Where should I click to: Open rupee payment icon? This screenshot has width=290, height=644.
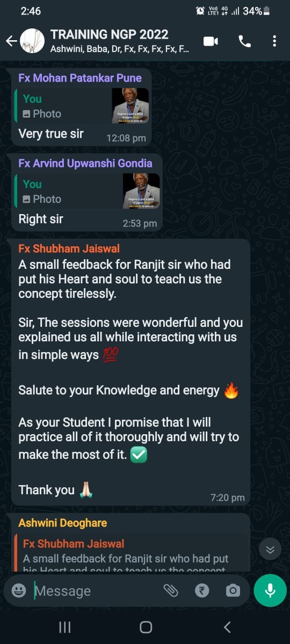pyautogui.click(x=202, y=591)
